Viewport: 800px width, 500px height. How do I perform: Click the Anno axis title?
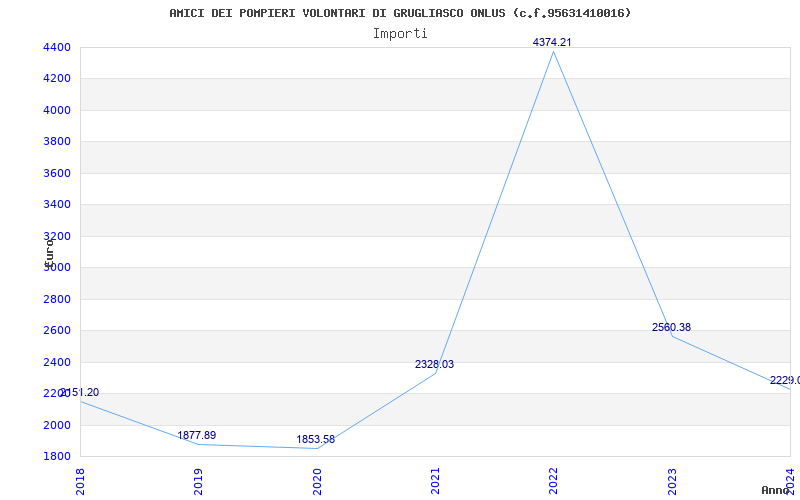click(x=776, y=490)
